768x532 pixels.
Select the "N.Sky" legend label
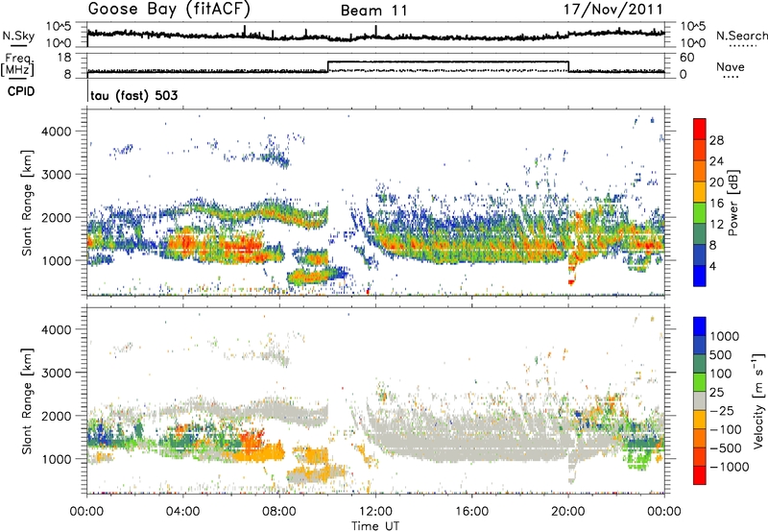click(18, 36)
